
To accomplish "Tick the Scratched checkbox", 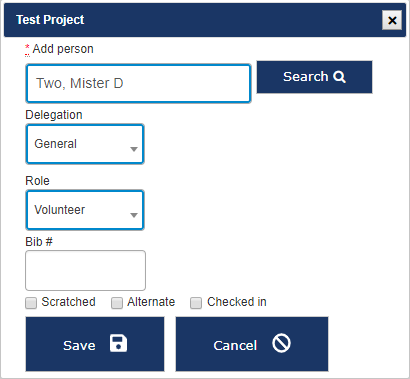I will 31,303.
